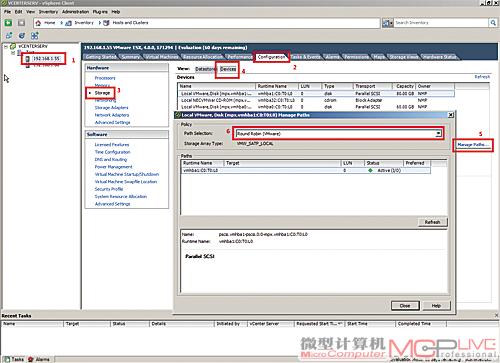The height and width of the screenshot is (363, 500).
Task: Click the host icon next to 192.168.1.55
Action: [28, 59]
